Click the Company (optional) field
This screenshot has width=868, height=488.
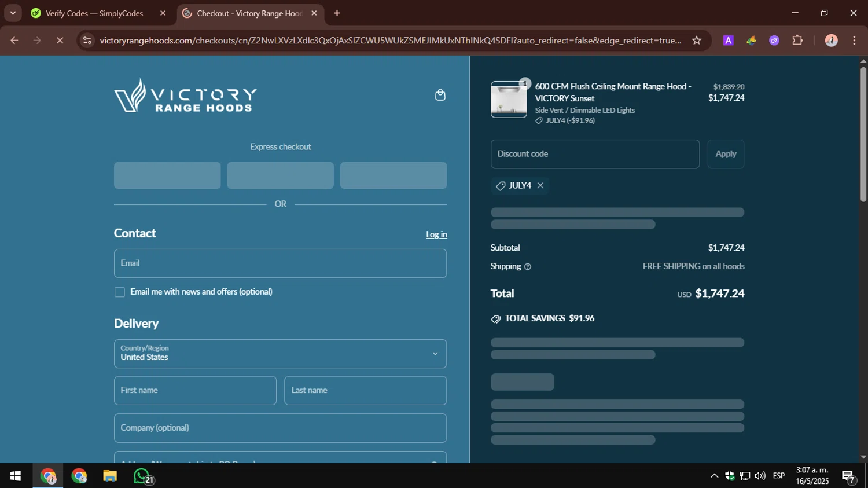280,428
